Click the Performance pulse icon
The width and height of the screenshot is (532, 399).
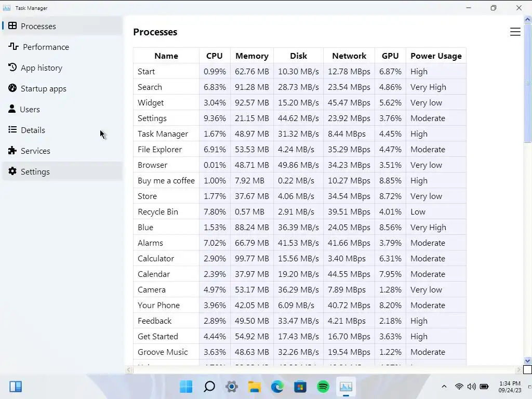click(14, 47)
